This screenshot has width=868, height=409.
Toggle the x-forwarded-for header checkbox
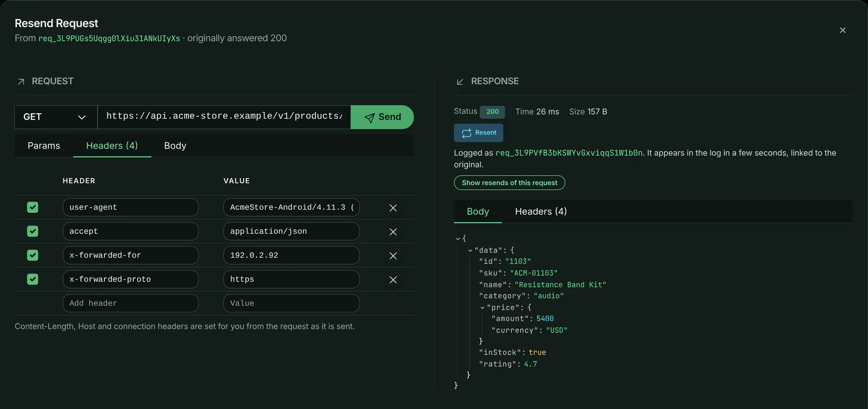[33, 255]
